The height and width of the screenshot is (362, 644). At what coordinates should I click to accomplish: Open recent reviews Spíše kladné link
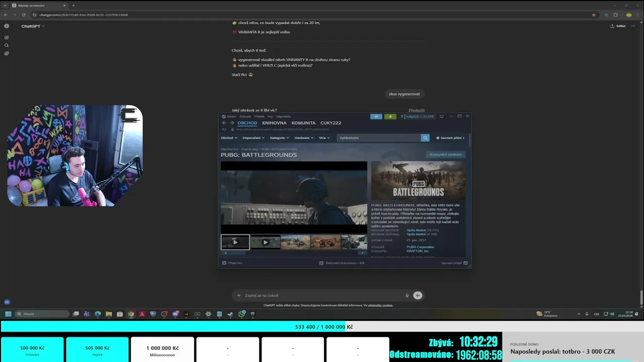tap(416, 230)
